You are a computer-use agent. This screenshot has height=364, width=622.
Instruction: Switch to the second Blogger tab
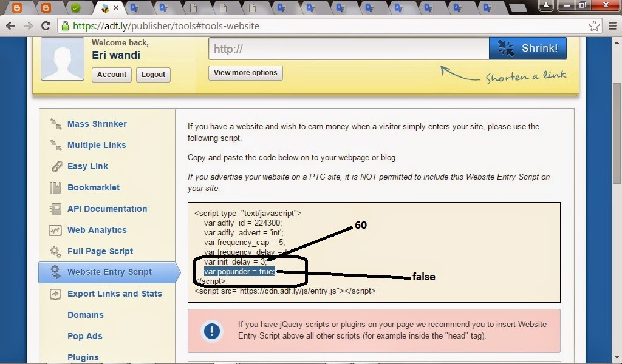46,7
